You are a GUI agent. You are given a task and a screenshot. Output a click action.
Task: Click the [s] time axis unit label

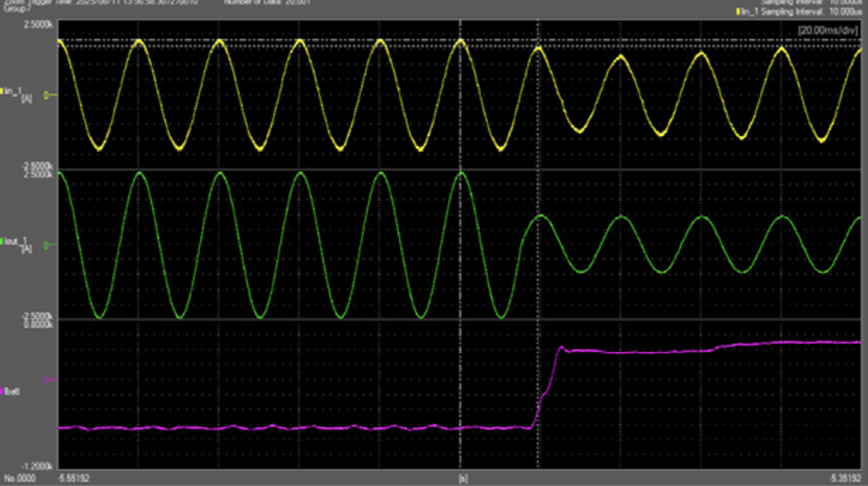coord(463,478)
